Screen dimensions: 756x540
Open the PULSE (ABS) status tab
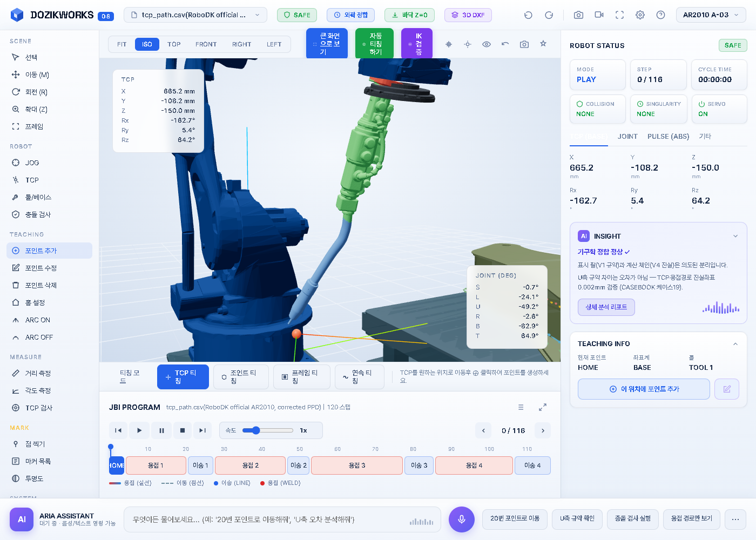click(x=669, y=137)
